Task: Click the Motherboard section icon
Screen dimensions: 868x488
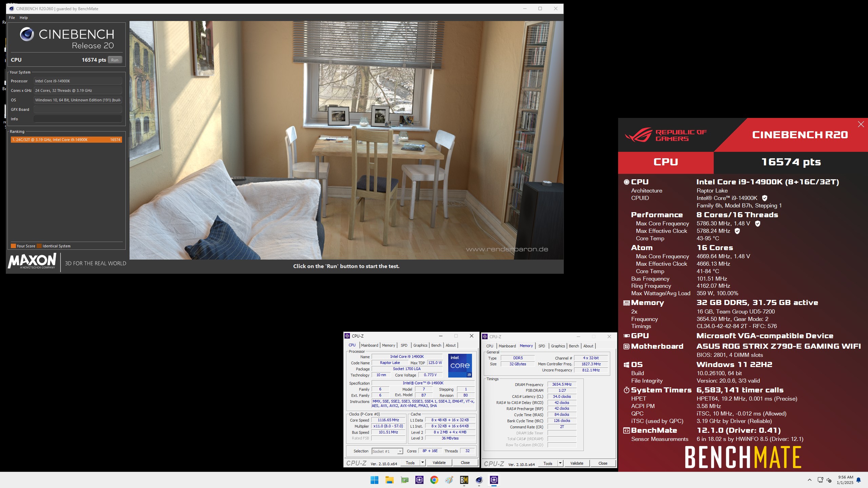Action: click(x=627, y=346)
